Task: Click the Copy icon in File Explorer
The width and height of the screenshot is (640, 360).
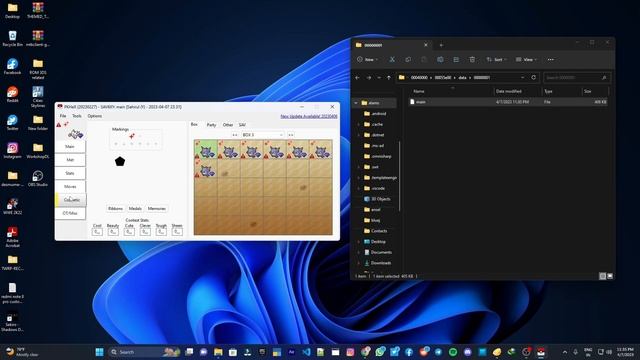Action: (x=408, y=60)
